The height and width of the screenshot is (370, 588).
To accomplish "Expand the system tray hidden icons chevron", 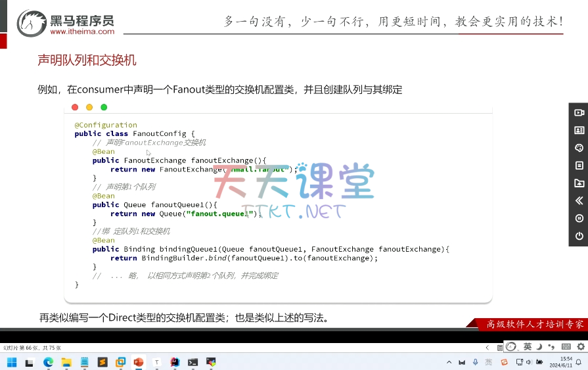I will click(x=449, y=362).
